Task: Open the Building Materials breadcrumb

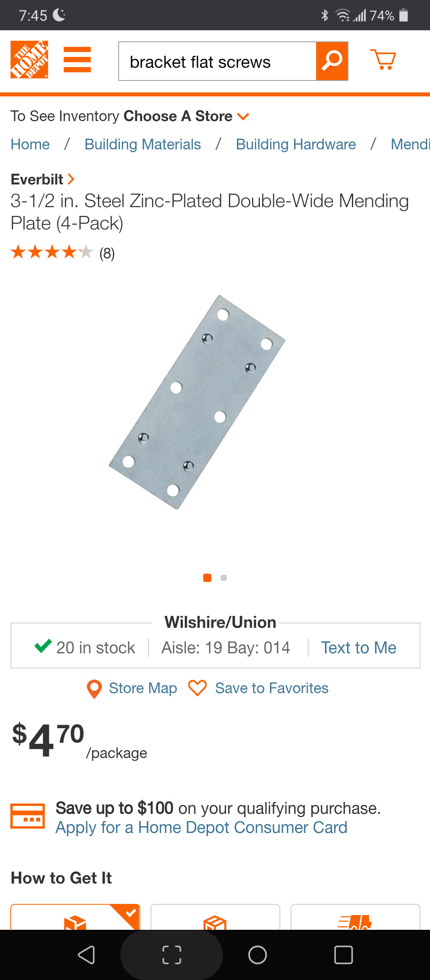Action: tap(143, 144)
